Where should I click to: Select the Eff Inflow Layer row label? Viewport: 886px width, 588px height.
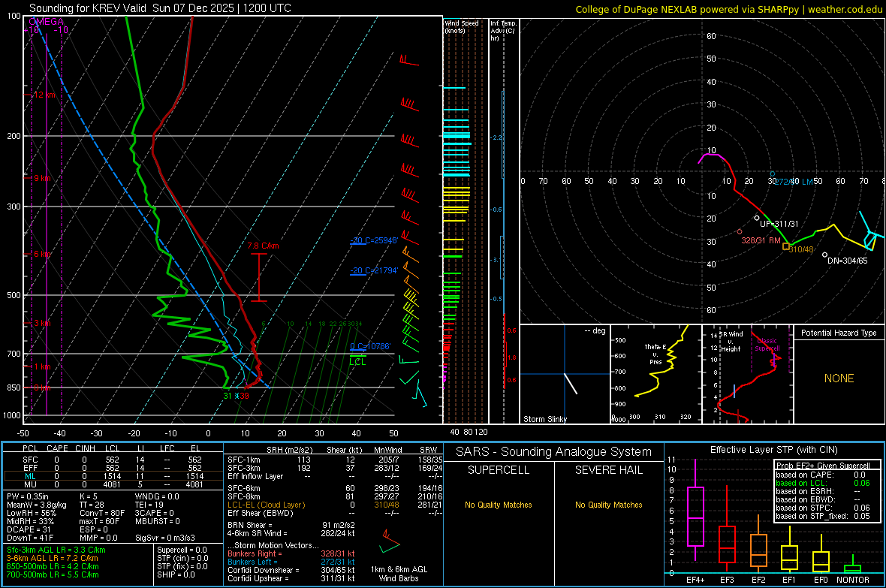pyautogui.click(x=255, y=476)
